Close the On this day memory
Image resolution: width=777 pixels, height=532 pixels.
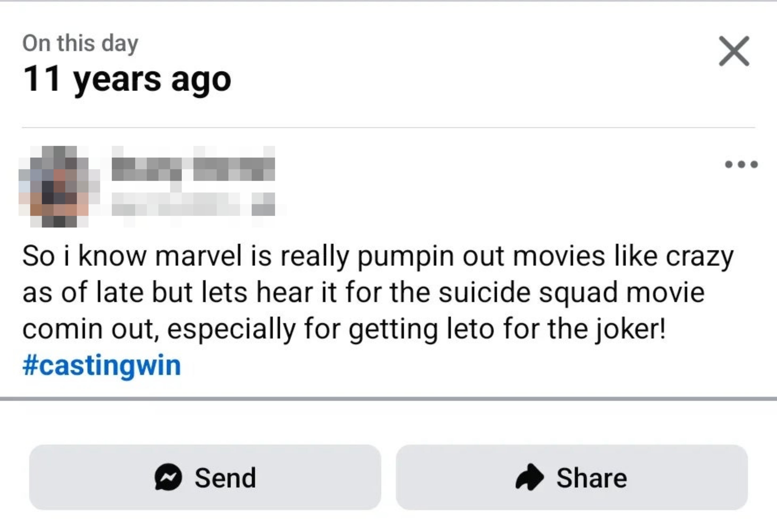(734, 51)
